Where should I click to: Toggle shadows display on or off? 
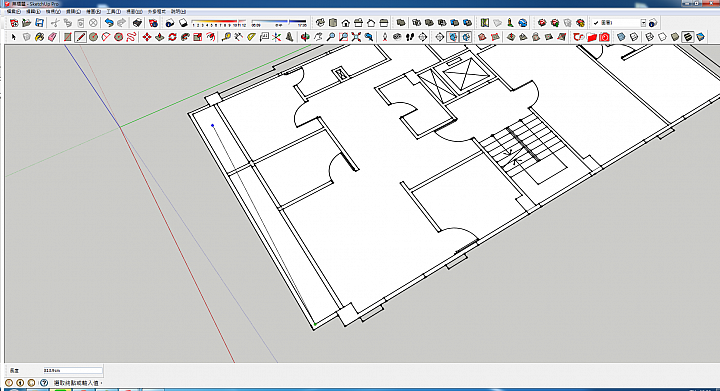click(183, 22)
